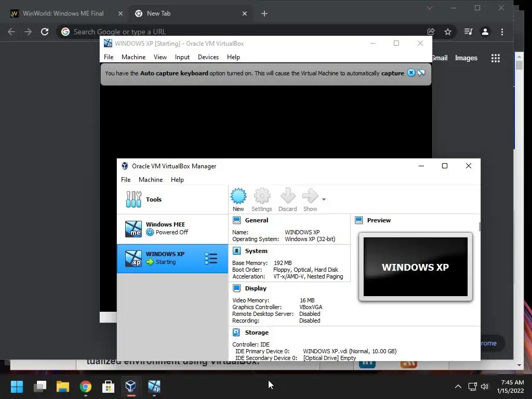Open the Windows Start menu

click(17, 386)
